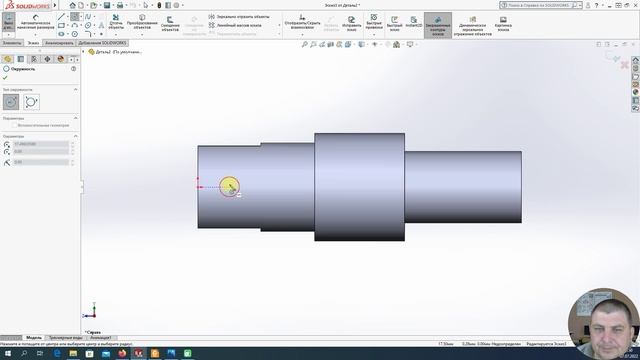Image resolution: width=640 pixels, height=360 pixels.
Task: Open the ConfigurationManager tab icon
Action: click(34, 59)
